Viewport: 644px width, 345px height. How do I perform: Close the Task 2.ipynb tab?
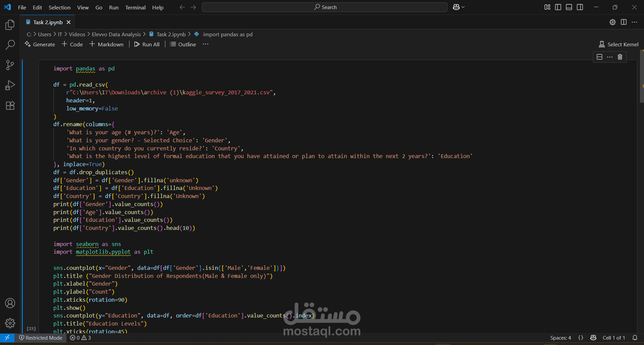coord(68,22)
